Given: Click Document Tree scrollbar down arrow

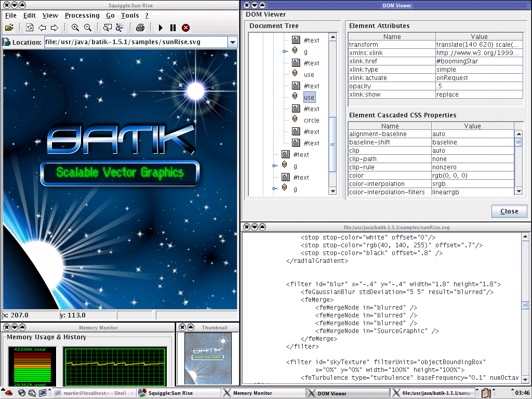Looking at the screenshot, I should click(x=333, y=191).
